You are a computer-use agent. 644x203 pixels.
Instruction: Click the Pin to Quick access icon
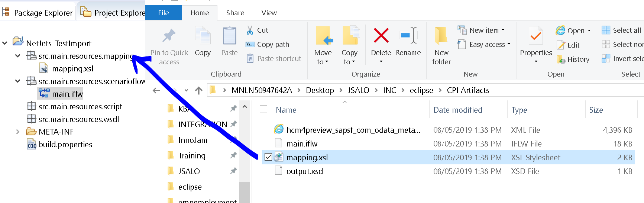[x=169, y=36]
